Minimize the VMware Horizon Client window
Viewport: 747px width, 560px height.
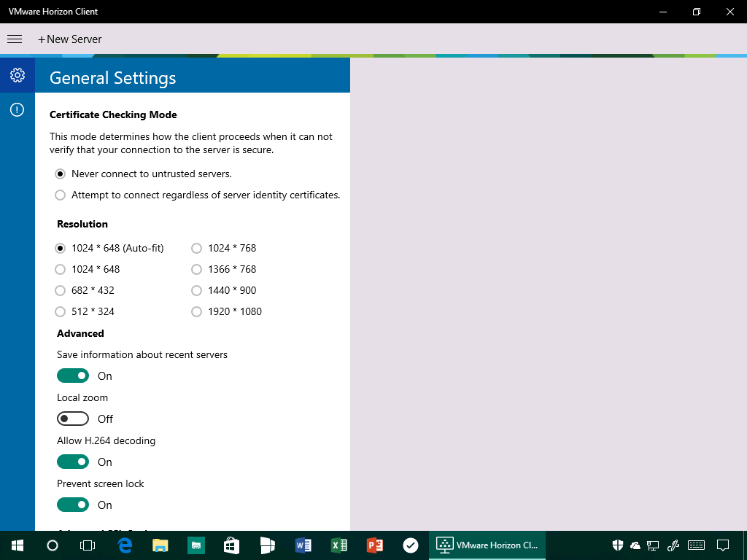coord(662,12)
